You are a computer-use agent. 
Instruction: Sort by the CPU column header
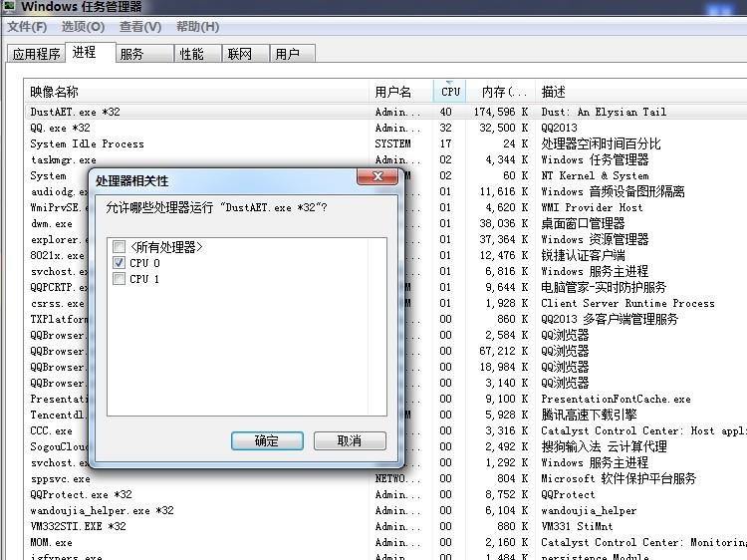(450, 92)
